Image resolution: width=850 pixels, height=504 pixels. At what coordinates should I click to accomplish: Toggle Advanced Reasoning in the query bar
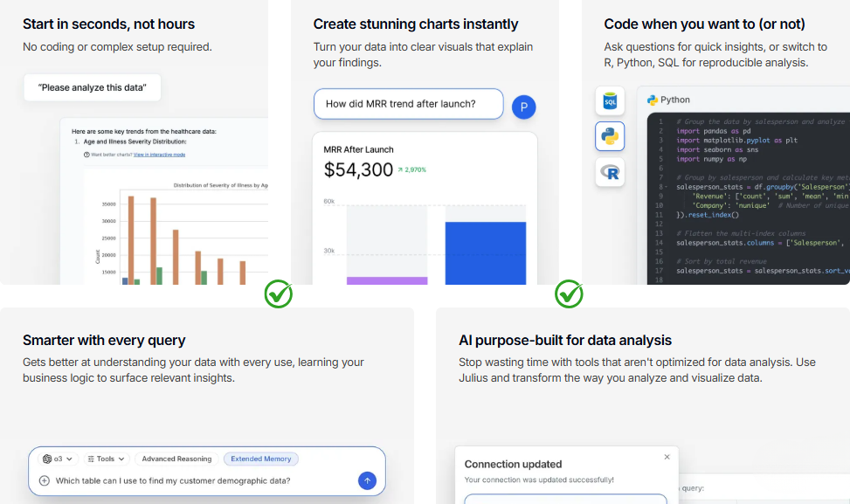pos(176,458)
